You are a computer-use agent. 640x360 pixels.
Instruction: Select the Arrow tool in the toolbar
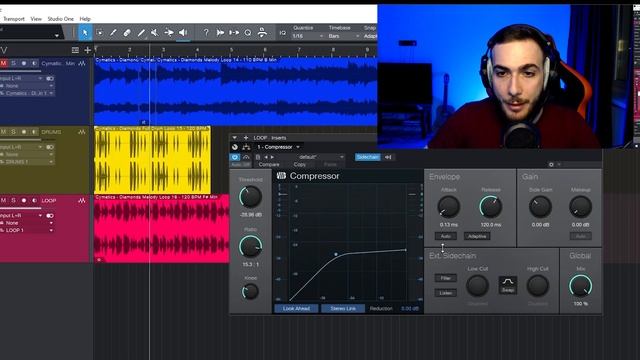[x=84, y=33]
